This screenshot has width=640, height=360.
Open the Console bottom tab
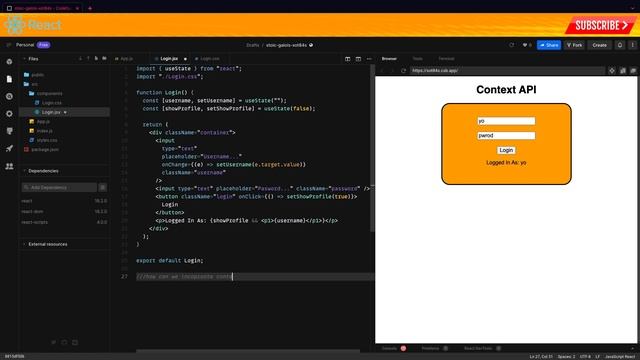tap(393, 348)
